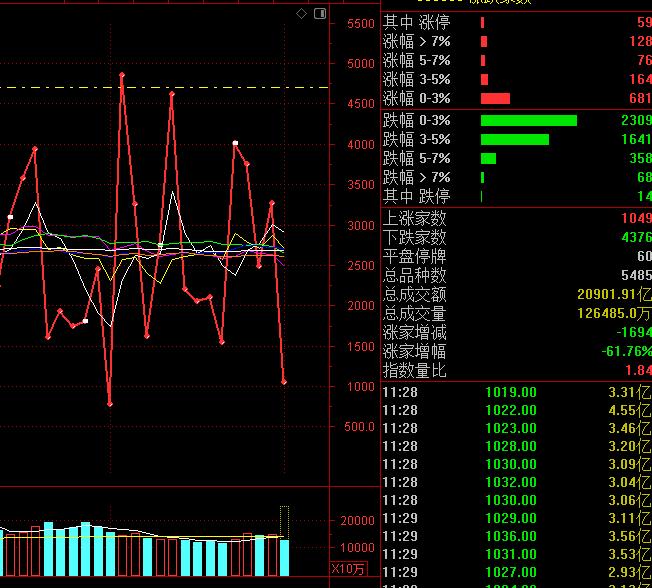This screenshot has width=652, height=588.
Task: Select the tick row with volume 3.06亿
Action: pyautogui.click(x=517, y=500)
